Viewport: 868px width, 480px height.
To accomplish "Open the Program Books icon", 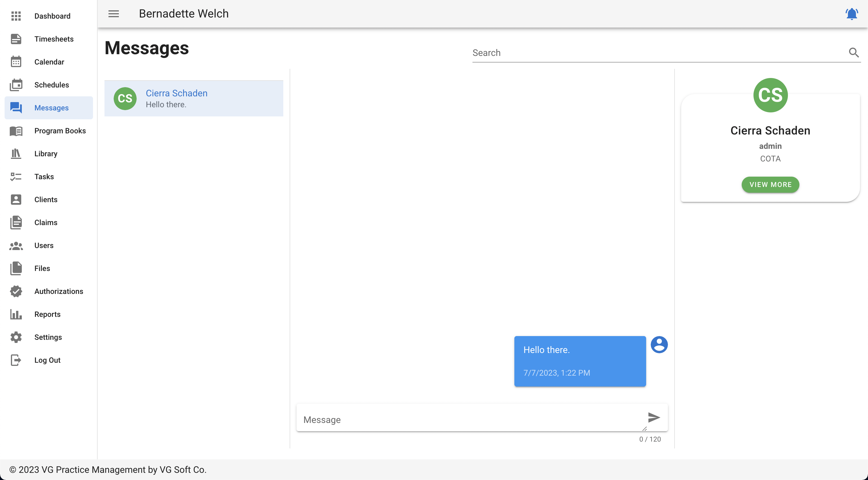I will pos(16,130).
